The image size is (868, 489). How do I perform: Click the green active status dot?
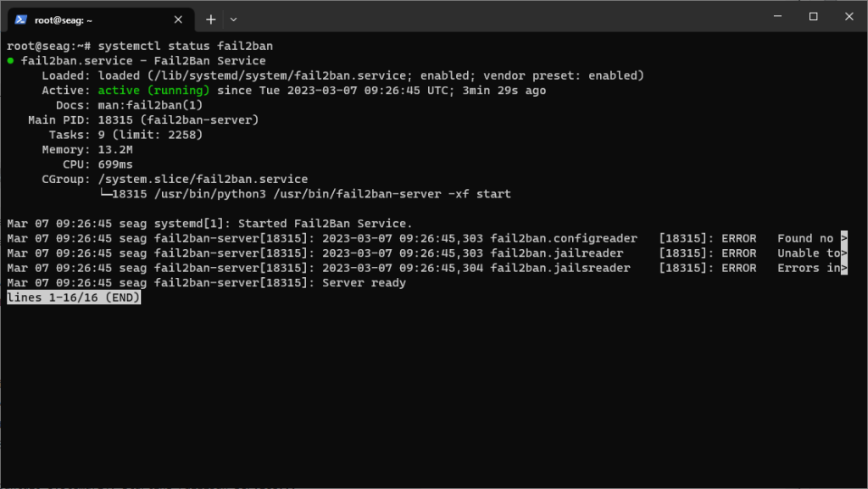[10, 61]
